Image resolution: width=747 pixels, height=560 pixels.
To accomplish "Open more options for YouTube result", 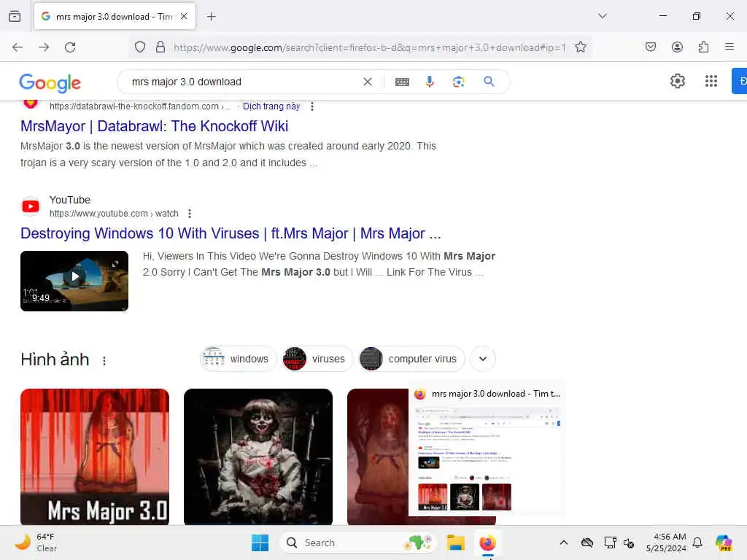I will click(x=190, y=214).
